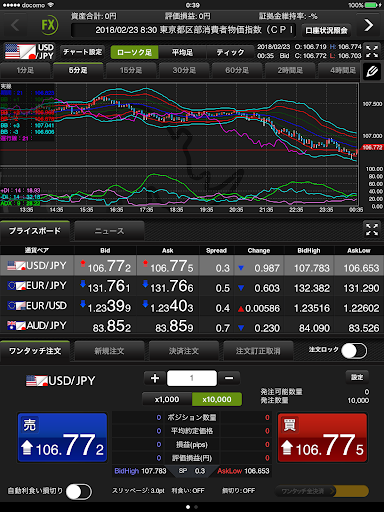This screenshot has height=512, width=384.
Task: Tap the green FX logo icon
Action: (x=49, y=25)
